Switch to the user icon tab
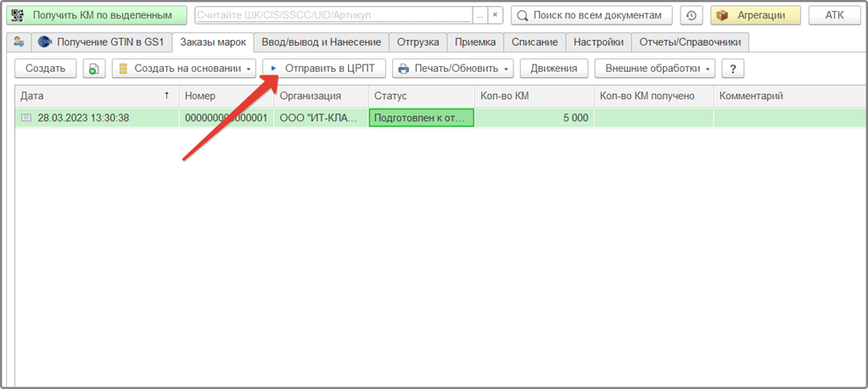Screen dimensions: 868x389 tap(19, 42)
